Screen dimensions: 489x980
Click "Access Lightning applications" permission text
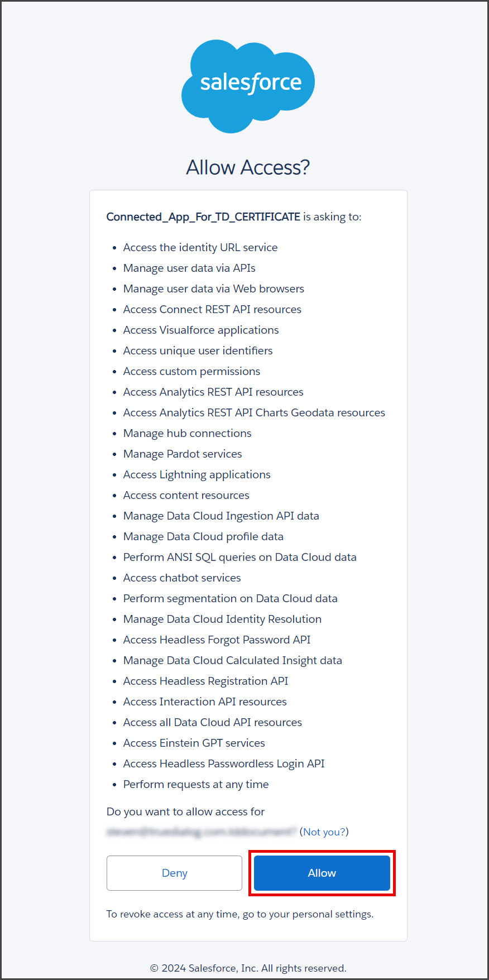(196, 474)
